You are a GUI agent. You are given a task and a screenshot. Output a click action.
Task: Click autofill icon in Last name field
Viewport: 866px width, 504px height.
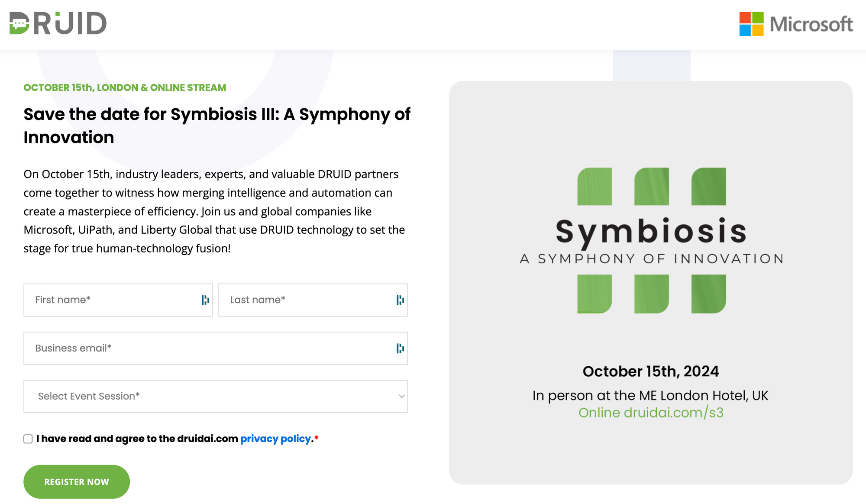pyautogui.click(x=400, y=300)
